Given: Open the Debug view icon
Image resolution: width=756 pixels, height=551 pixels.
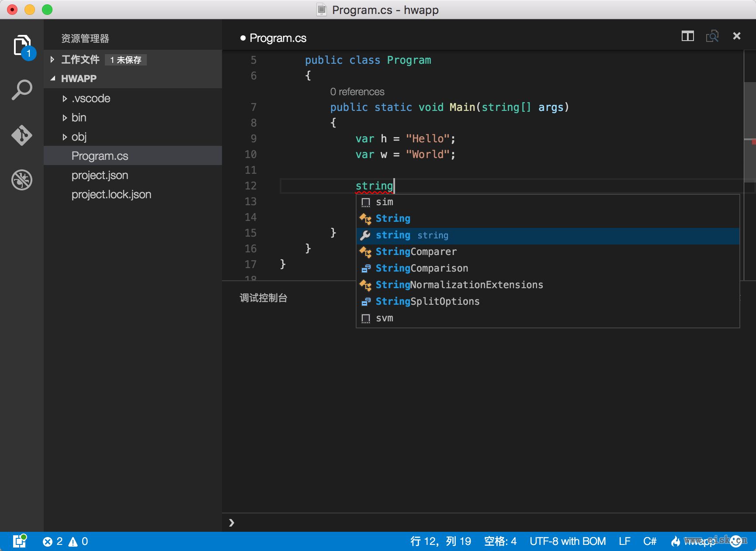Looking at the screenshot, I should (21, 180).
